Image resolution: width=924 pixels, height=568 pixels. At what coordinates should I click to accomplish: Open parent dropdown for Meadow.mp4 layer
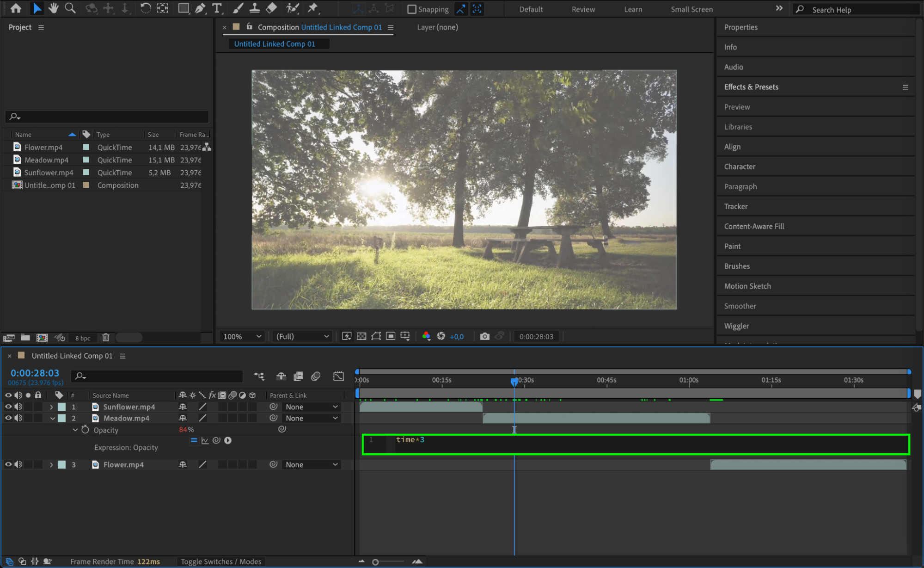[x=312, y=418]
